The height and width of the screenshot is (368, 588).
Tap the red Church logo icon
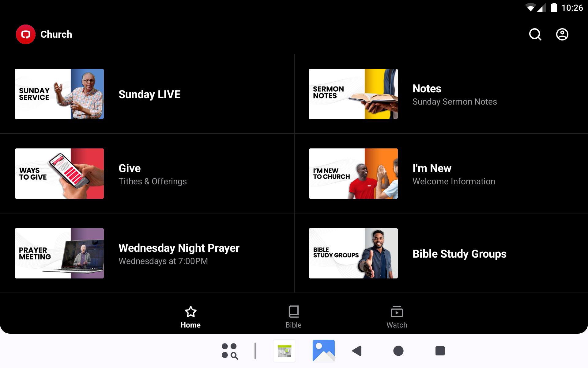(26, 34)
